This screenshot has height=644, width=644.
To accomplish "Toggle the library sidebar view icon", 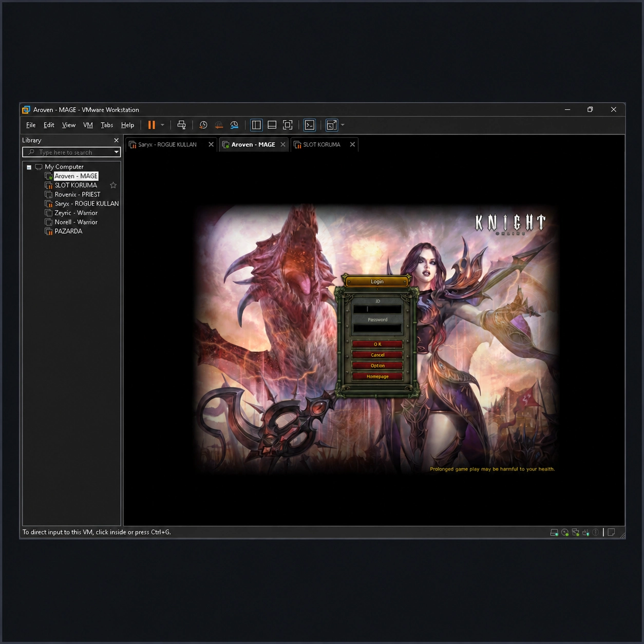I will (256, 125).
